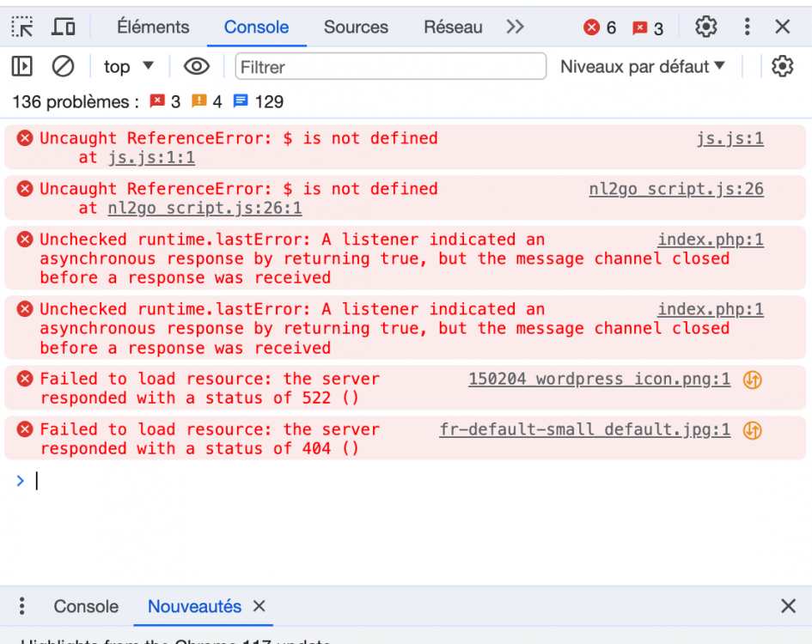Viewport: 812px width, 644px height.
Task: Click error icon of nl2go_script ReferenceError
Action: point(24,188)
